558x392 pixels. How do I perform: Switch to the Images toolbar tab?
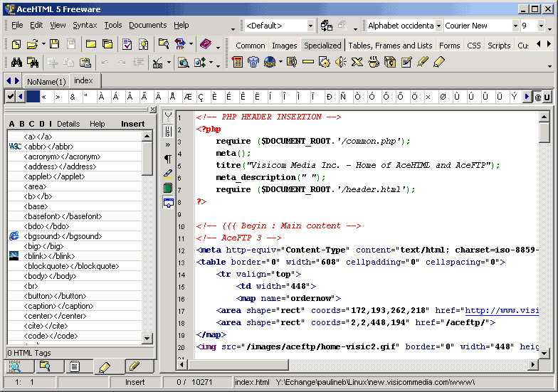coord(285,46)
